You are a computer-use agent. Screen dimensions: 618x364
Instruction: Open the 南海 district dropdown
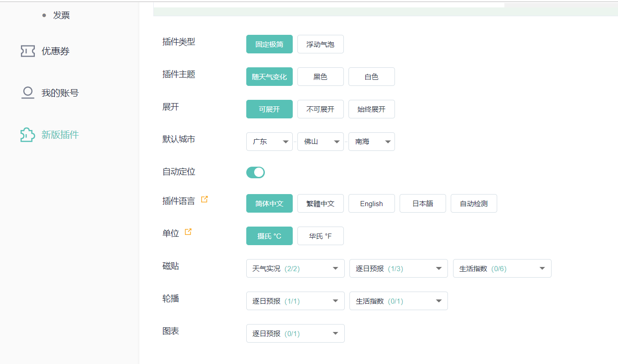[372, 142]
